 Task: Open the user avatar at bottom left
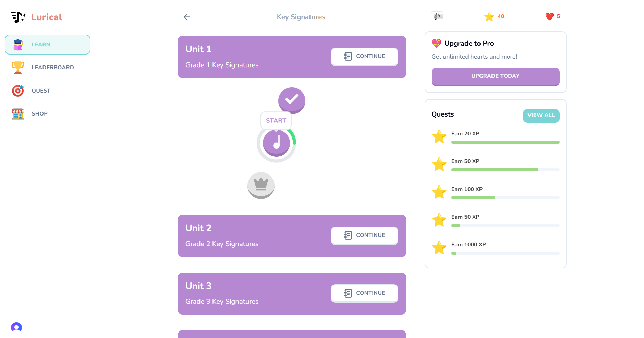tap(17, 327)
